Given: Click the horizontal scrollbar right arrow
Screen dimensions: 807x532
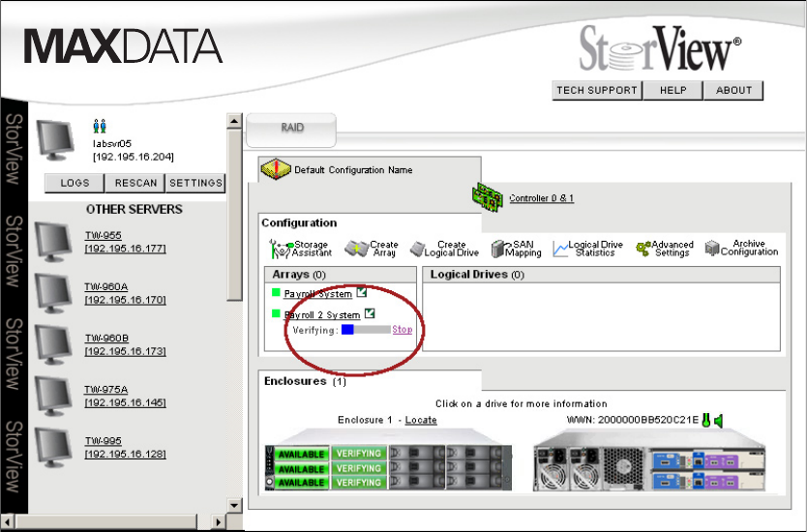Looking at the screenshot, I should [x=219, y=522].
